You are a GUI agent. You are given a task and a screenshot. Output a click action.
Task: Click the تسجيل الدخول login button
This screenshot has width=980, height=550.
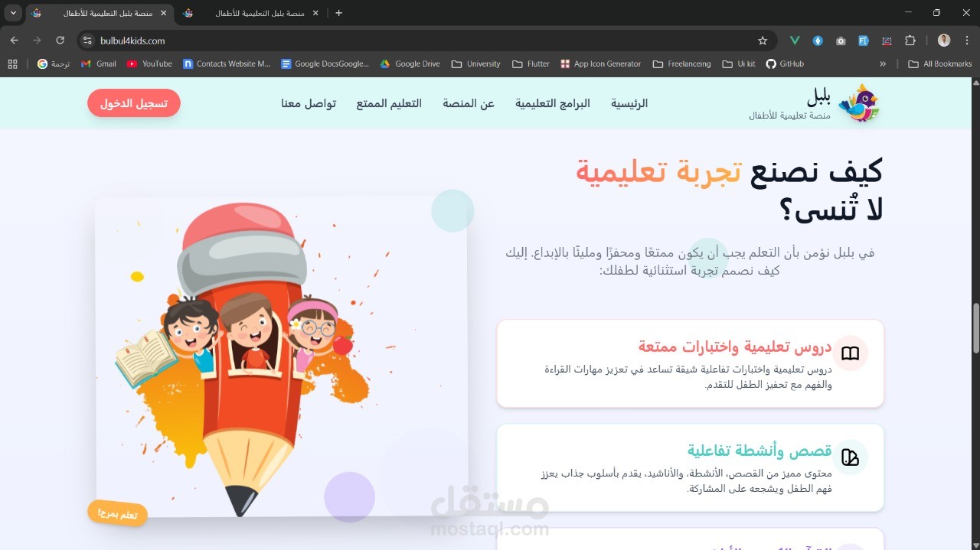tap(134, 103)
